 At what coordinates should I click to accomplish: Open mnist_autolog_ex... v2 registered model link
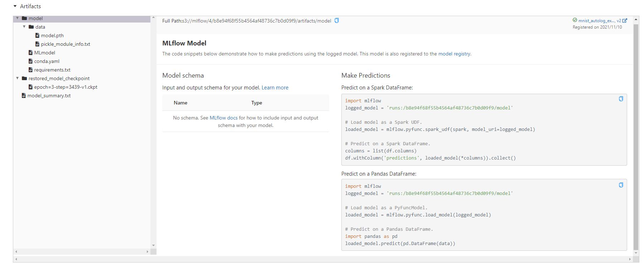pos(600,20)
